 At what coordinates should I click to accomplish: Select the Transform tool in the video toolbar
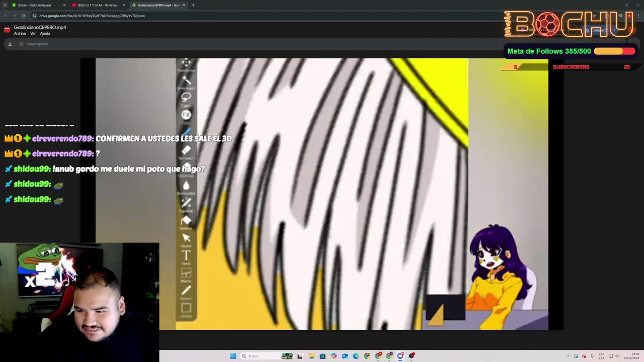[186, 64]
